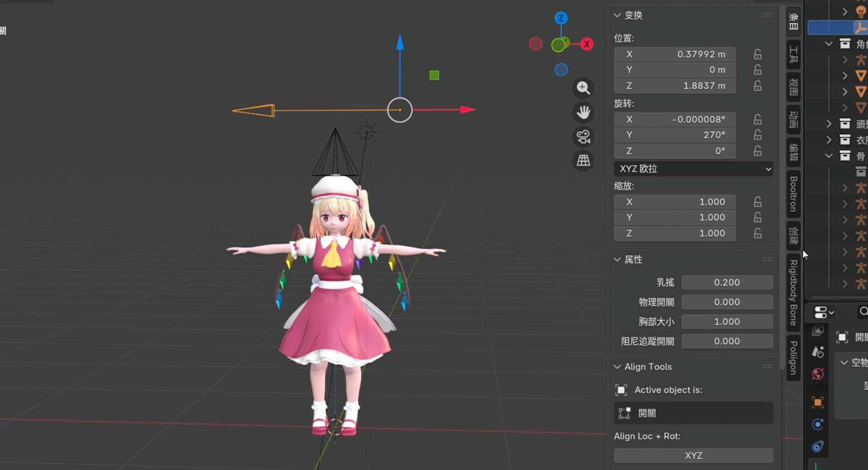The width and height of the screenshot is (868, 470).
Task: Open the Booltron sidebar tab
Action: (x=793, y=194)
